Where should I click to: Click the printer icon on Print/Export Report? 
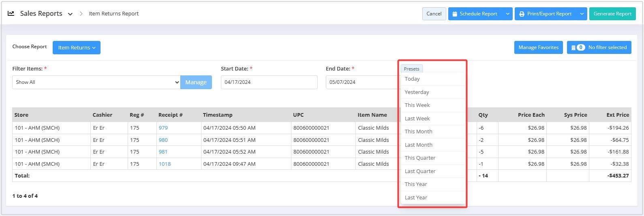tap(522, 14)
